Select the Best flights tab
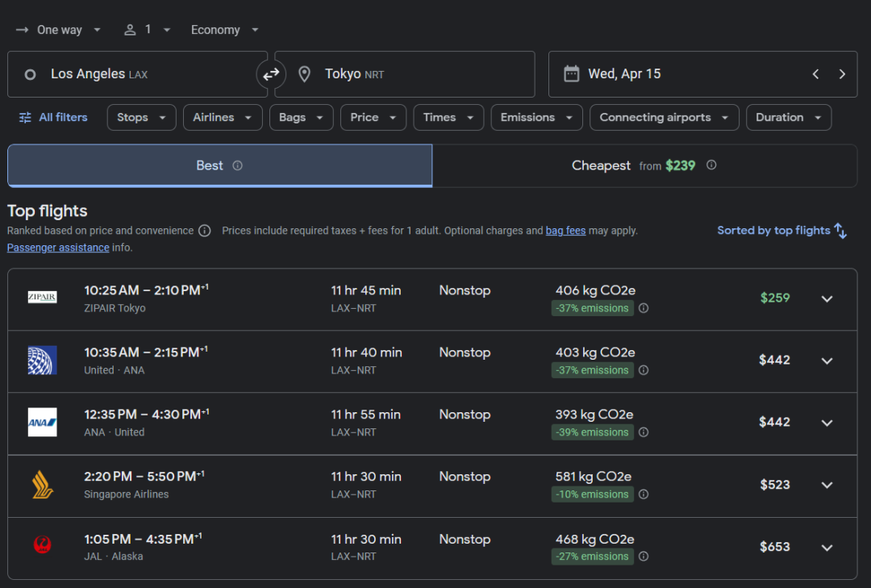This screenshot has height=588, width=871. coord(210,165)
